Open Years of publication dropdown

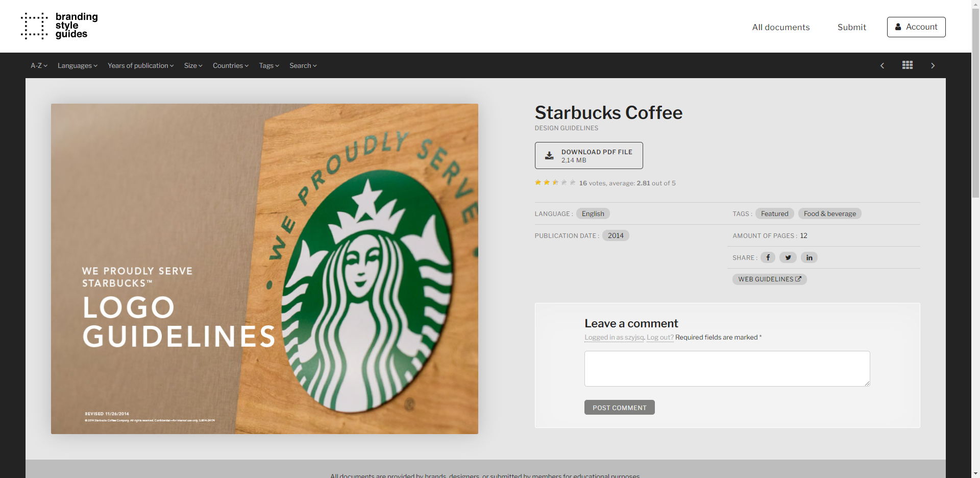coord(140,65)
